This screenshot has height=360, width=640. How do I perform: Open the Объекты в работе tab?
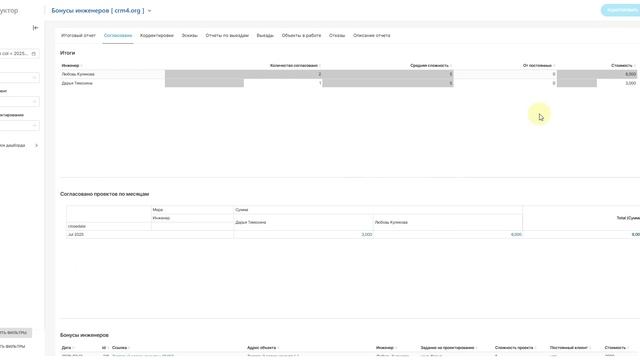(x=301, y=36)
